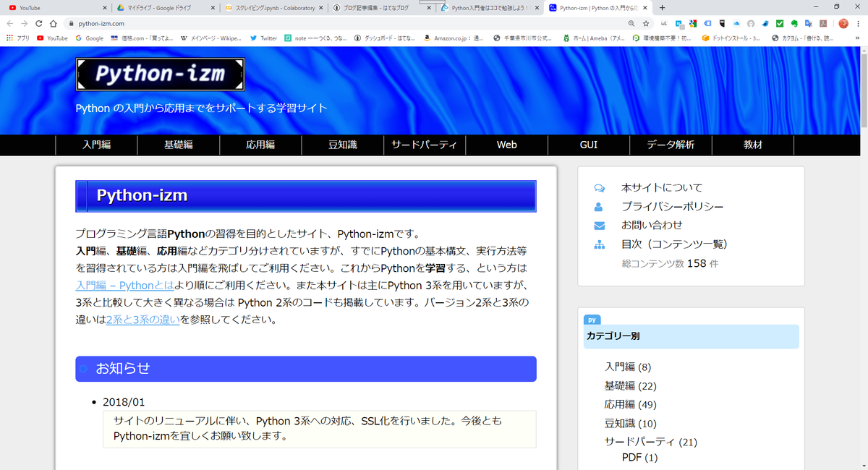The height and width of the screenshot is (470, 868).
Task: Open the 応用編 navigation menu
Action: [x=260, y=145]
